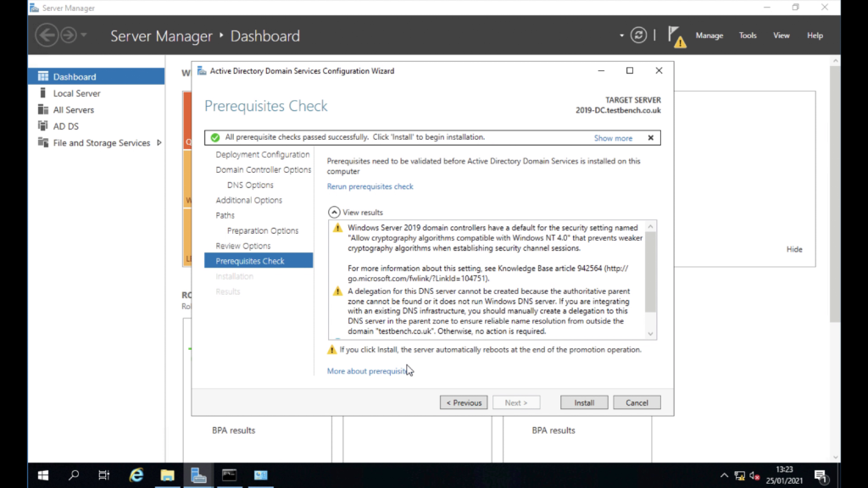Go to Deployment Configuration step
Viewport: 868px width, 488px height.
pos(263,154)
